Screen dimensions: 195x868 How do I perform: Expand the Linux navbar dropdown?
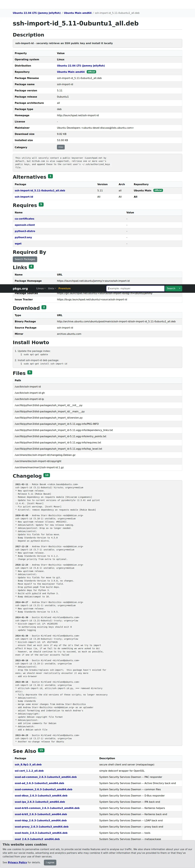(x=41, y=288)
